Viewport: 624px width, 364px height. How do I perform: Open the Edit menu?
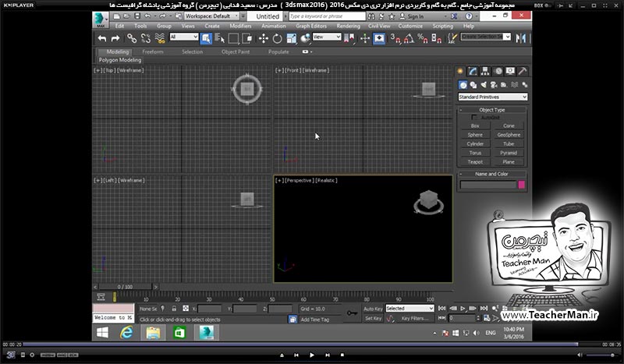point(119,26)
